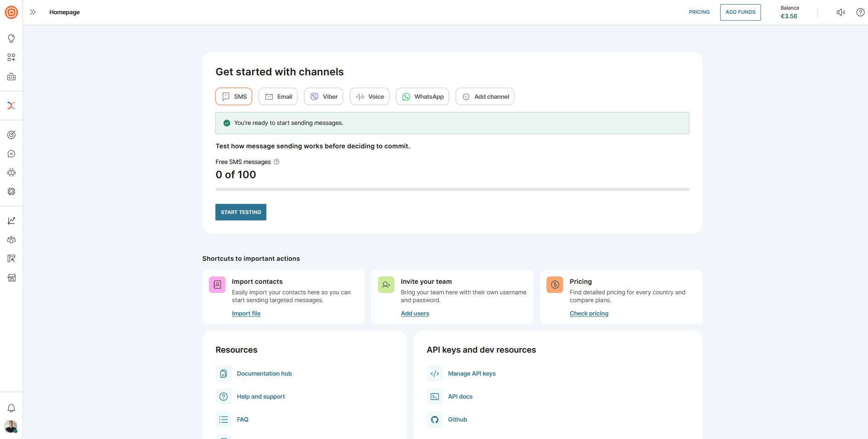Click the target icon in sidebar
This screenshot has width=868, height=439.
[11, 135]
